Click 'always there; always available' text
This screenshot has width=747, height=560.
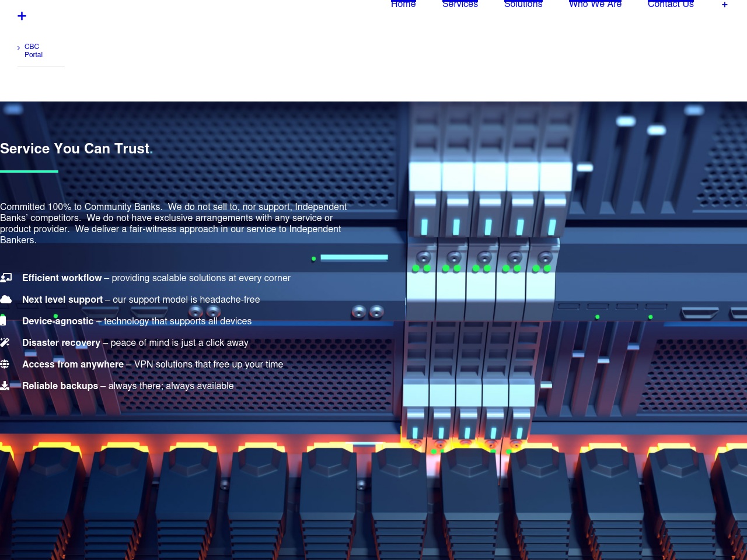coord(171,386)
